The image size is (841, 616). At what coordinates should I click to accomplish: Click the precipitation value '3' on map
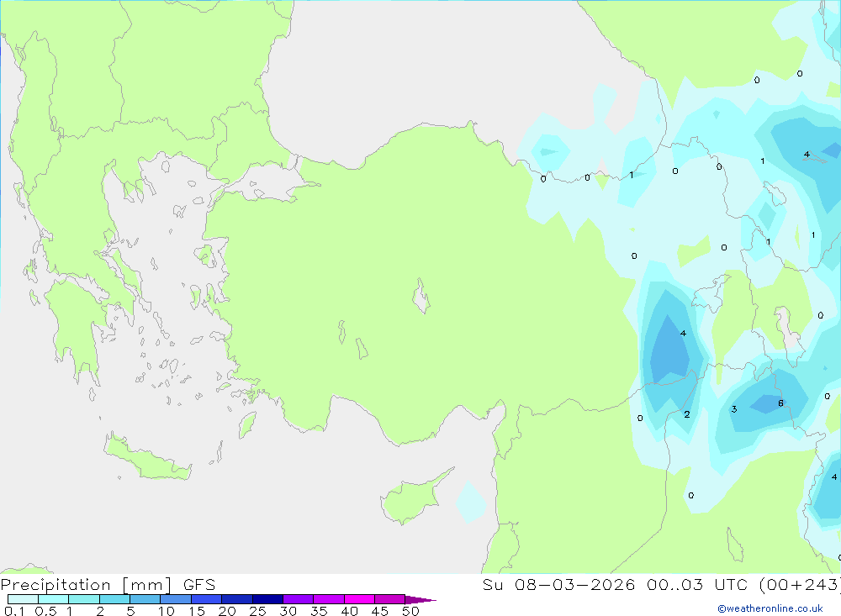[734, 409]
